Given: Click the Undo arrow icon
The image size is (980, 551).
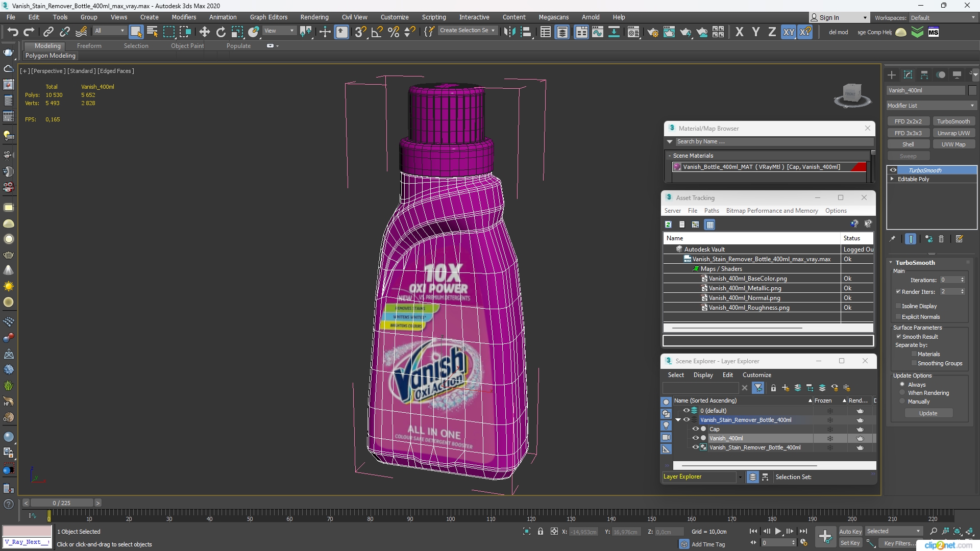Looking at the screenshot, I should coord(12,32).
